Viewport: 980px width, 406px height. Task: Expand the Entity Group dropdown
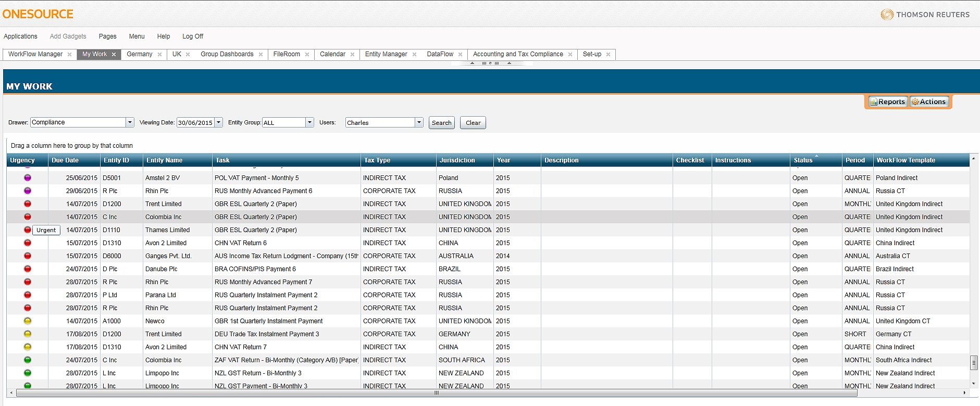tap(309, 122)
